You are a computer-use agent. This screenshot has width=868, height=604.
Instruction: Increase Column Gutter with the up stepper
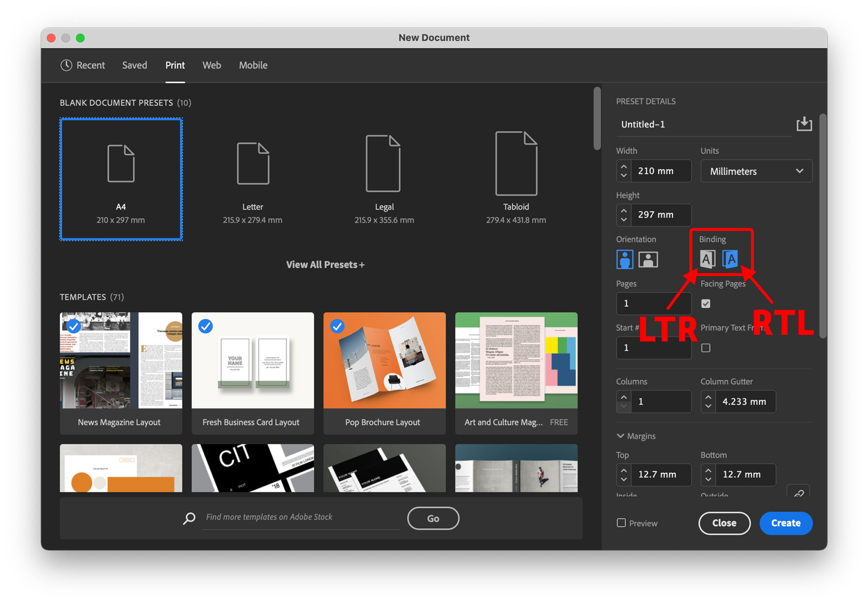click(x=708, y=397)
